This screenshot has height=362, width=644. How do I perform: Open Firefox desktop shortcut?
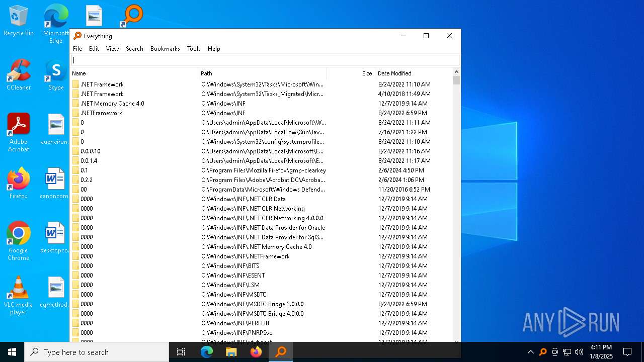[19, 183]
